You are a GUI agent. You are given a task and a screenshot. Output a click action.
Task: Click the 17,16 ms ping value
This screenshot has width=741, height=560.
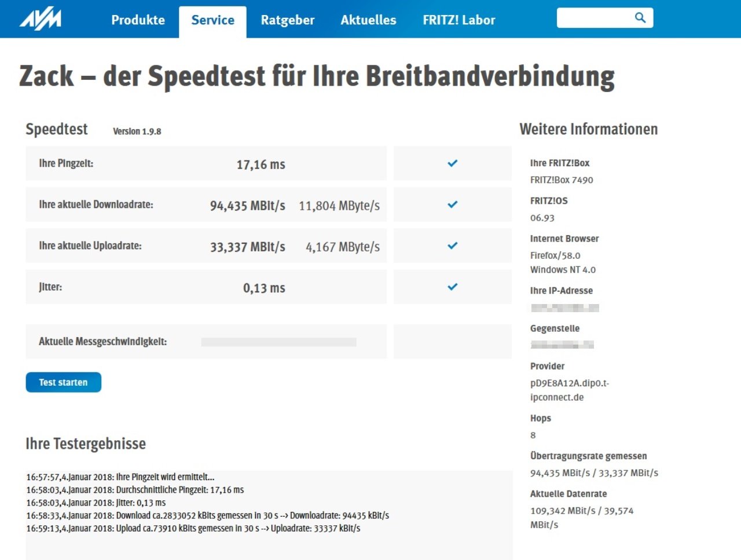tap(261, 164)
